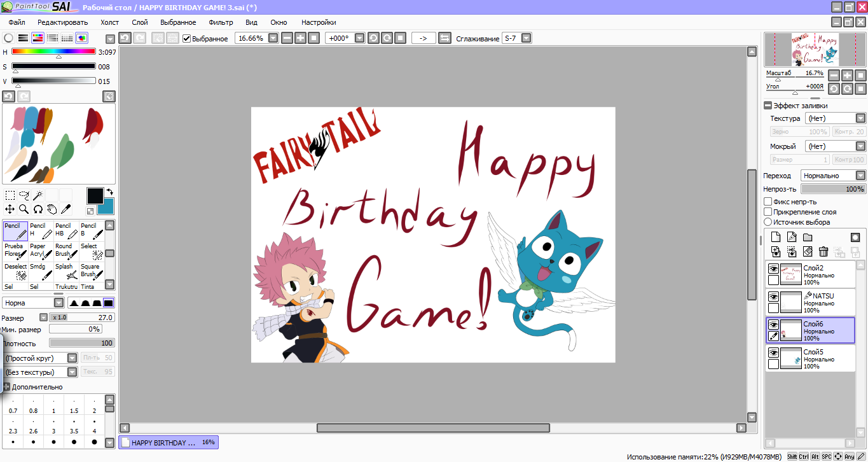Pick the Eyedropper color picker tool
868x462 pixels.
[65, 209]
